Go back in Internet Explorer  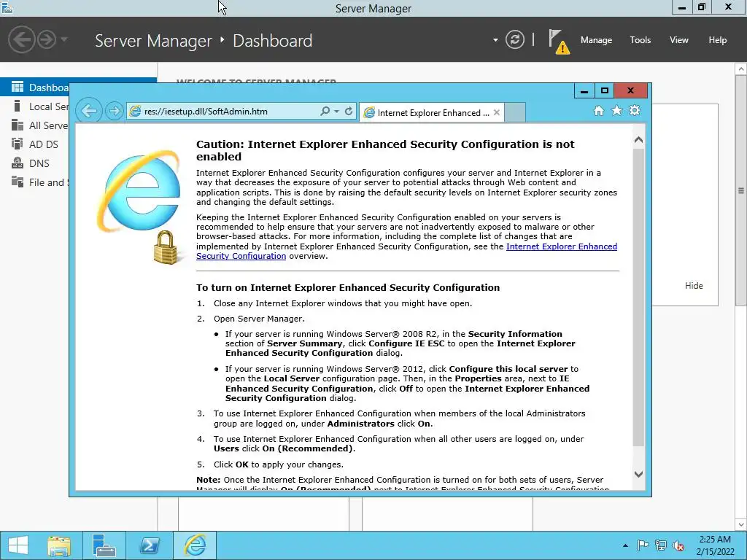tap(88, 111)
